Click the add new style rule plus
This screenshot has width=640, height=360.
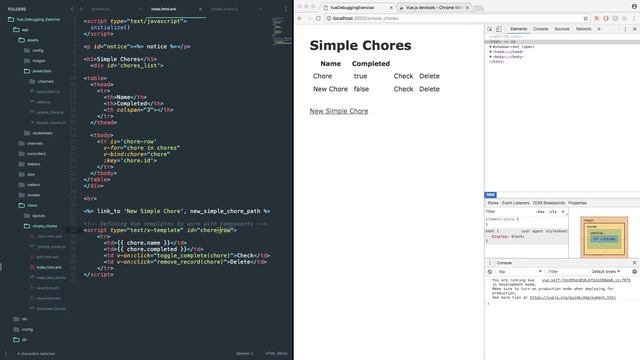tap(563, 212)
